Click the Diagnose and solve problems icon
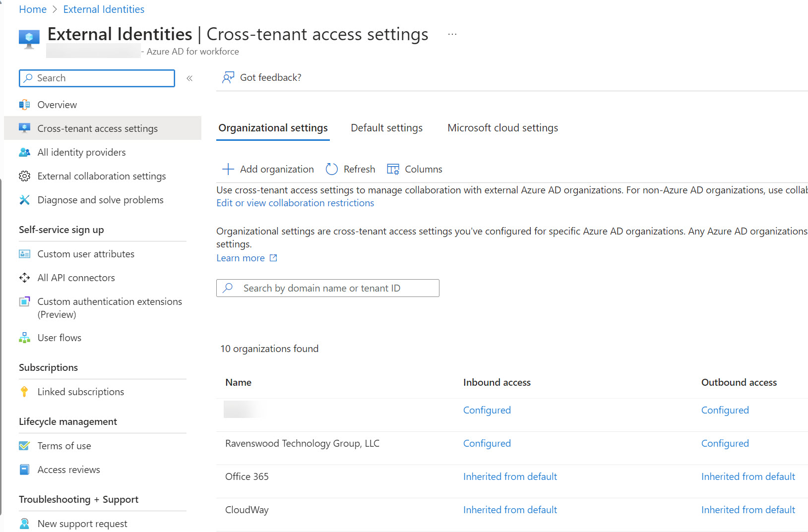This screenshot has width=808, height=532. (24, 200)
